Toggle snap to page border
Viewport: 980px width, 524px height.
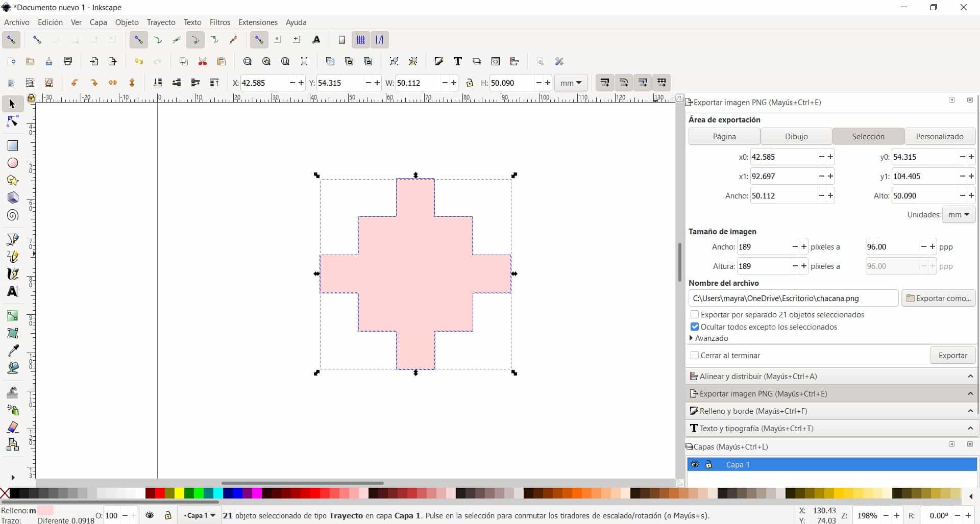342,40
